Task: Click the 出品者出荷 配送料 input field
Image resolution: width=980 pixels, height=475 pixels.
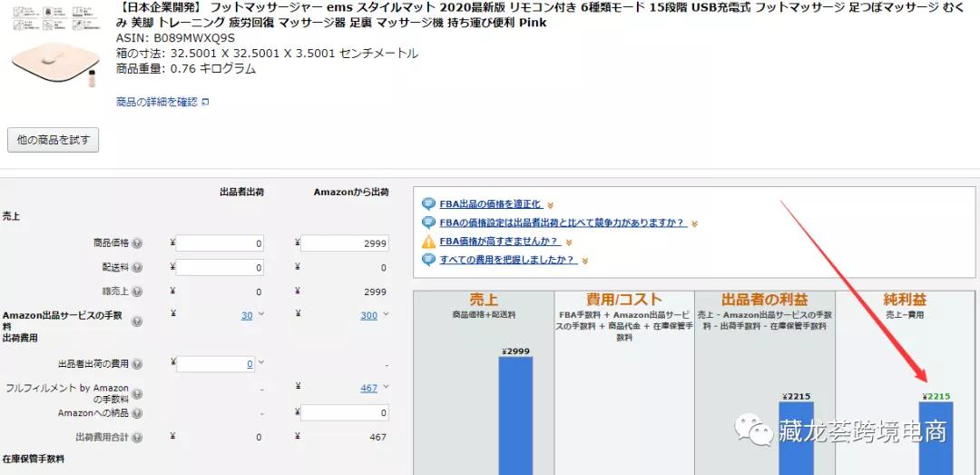Action: click(220, 268)
